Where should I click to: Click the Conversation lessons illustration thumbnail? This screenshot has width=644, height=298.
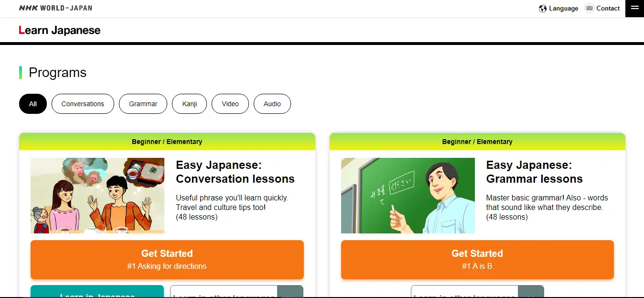pos(97,196)
